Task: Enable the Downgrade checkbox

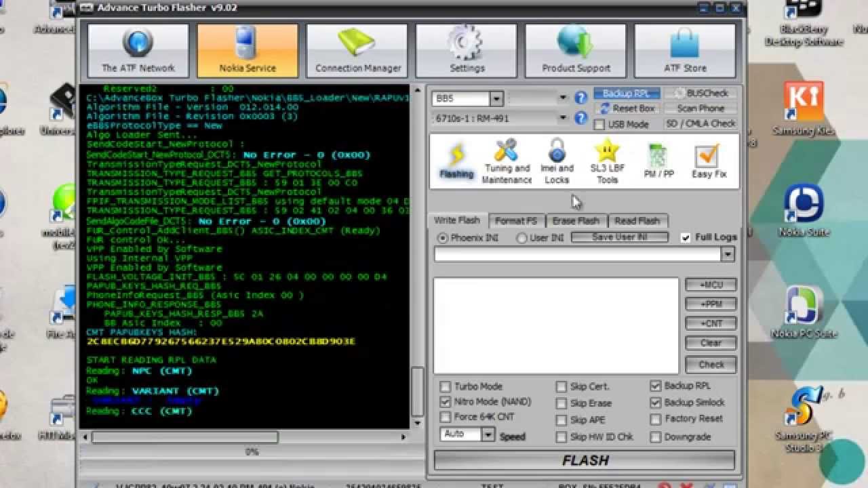Action: coord(655,437)
